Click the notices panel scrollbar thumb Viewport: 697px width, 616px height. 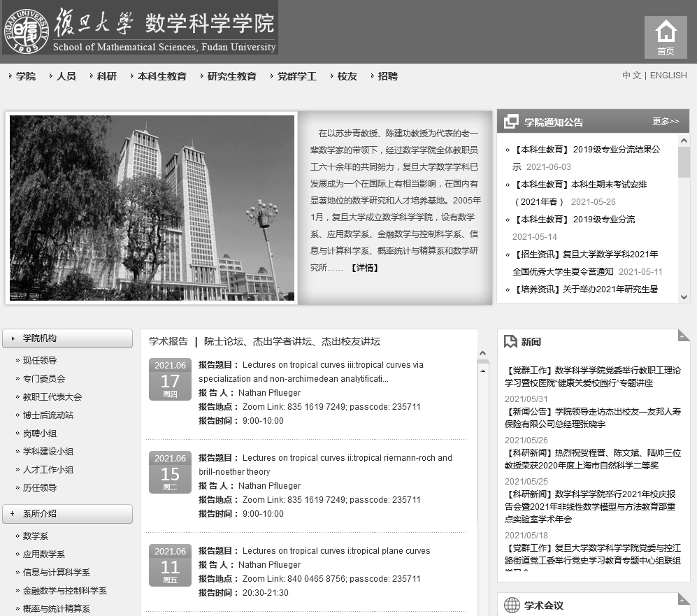coord(684,162)
